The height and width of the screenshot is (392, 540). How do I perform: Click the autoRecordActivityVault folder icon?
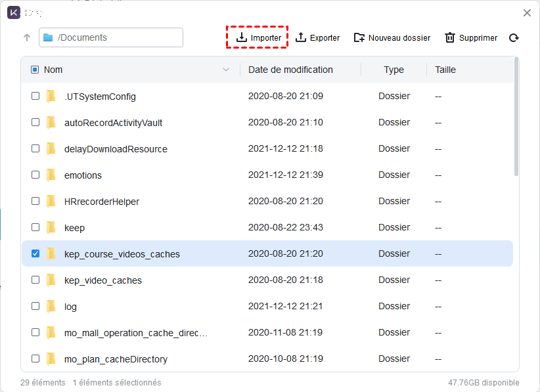tap(51, 122)
